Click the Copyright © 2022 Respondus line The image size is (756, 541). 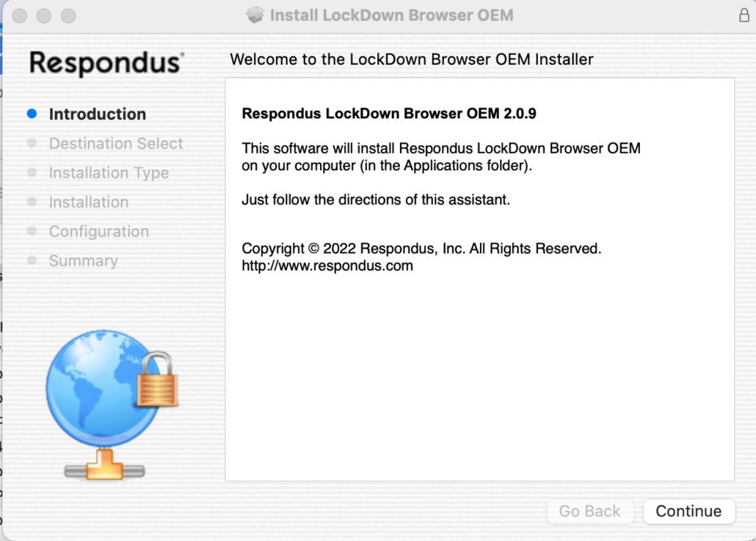421,248
